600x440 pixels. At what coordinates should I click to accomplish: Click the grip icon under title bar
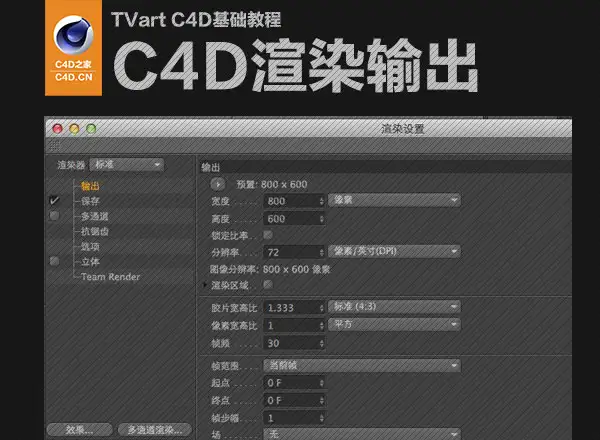point(55,145)
